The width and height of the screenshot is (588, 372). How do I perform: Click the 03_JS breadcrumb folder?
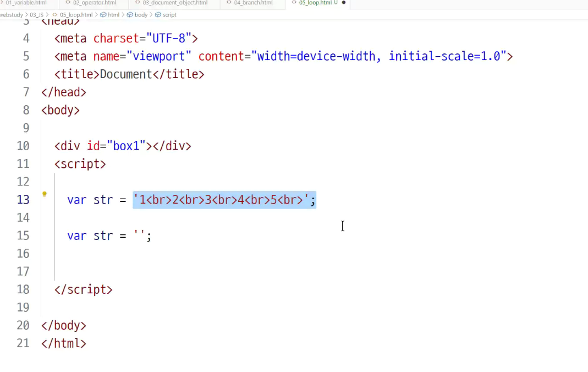tap(37, 15)
